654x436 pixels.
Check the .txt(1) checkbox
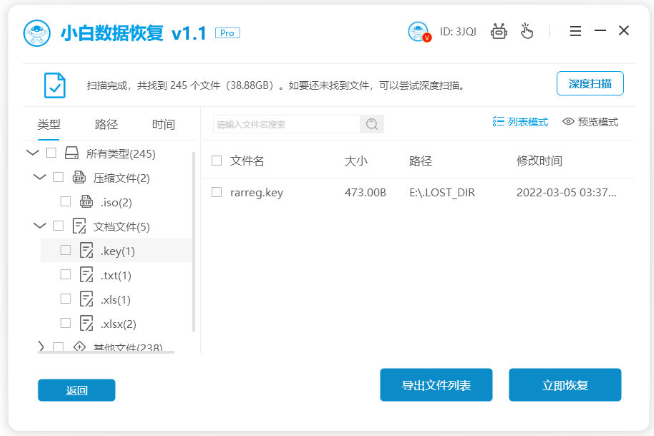pos(65,274)
